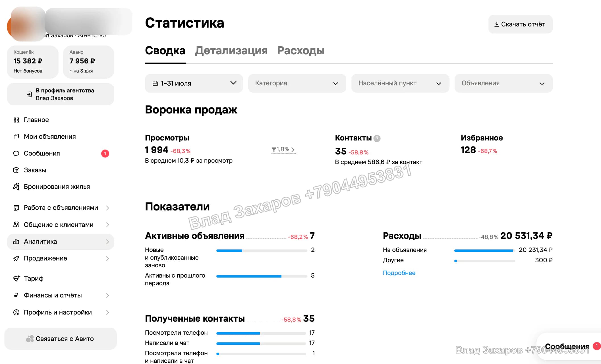Click the 1,8% conversion funnel link
The image size is (601, 364).
(283, 150)
